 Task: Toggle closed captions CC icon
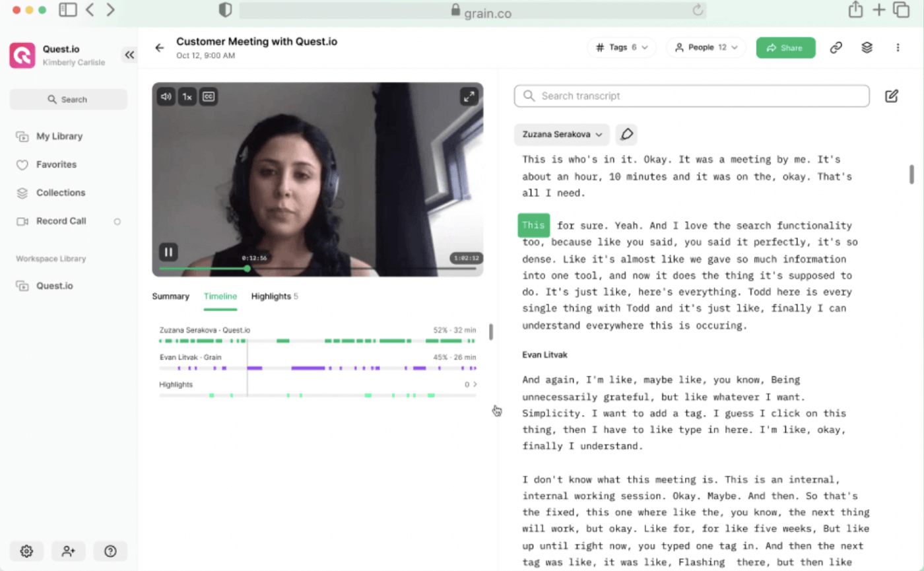click(209, 97)
